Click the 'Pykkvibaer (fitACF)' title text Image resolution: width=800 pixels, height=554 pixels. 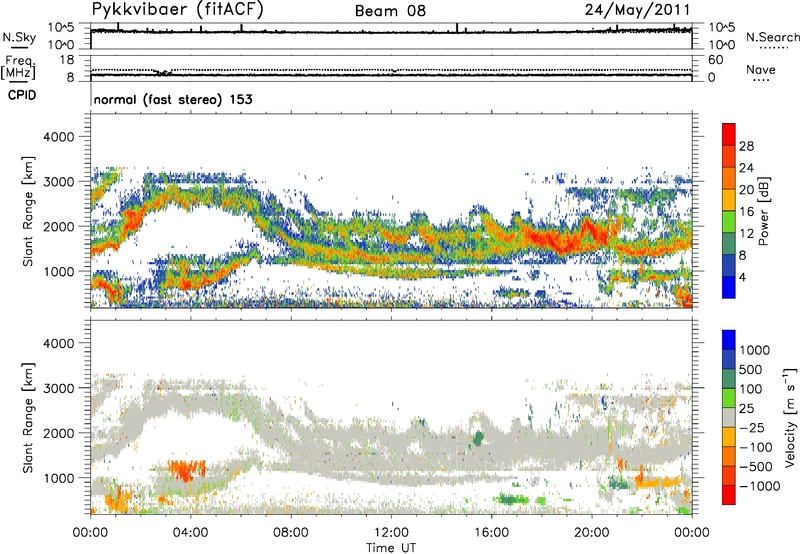[177, 10]
